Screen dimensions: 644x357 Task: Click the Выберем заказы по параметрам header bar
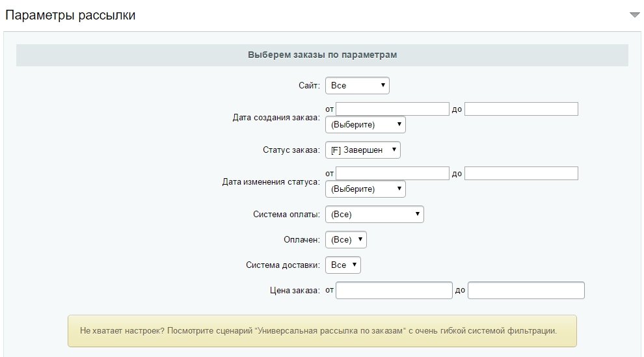[x=323, y=55]
